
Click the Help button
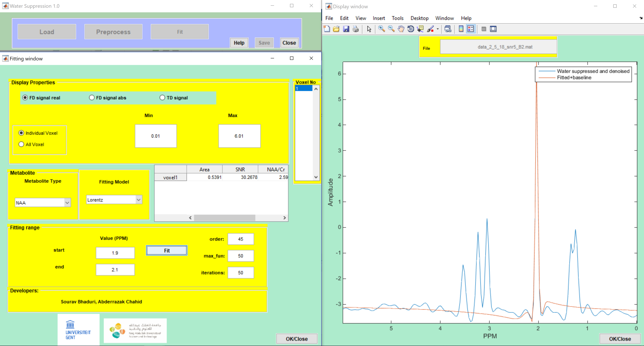[239, 43]
